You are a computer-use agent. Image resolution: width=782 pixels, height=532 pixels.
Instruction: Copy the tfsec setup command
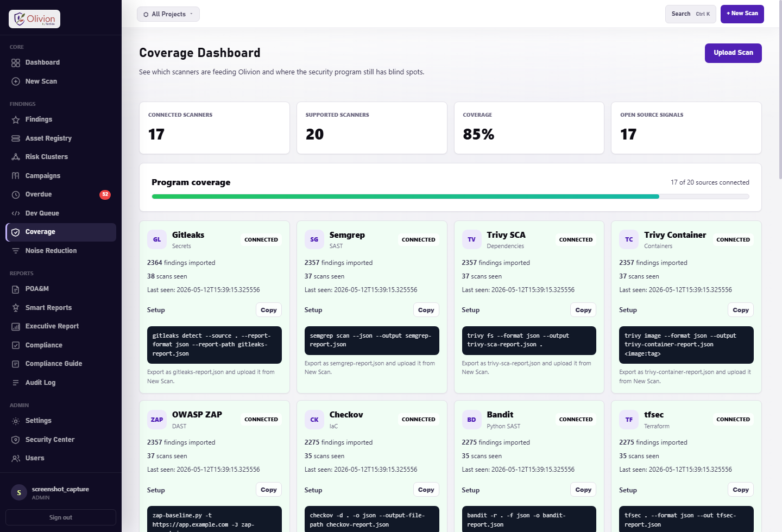[741, 490]
